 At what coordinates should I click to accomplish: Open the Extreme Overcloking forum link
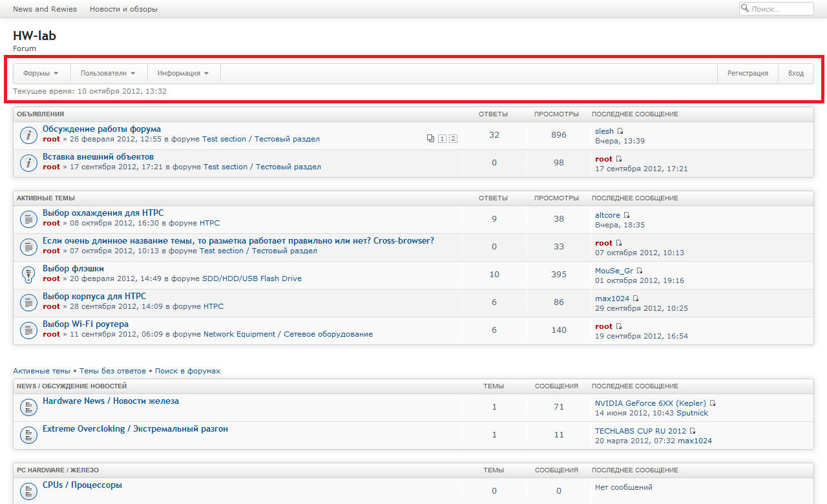(x=135, y=429)
